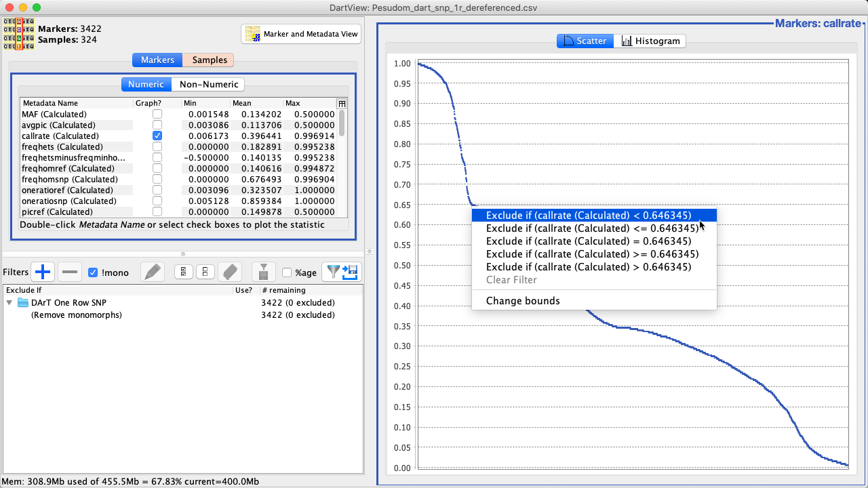
Task: Click the Metadata Name column header
Action: tap(76, 104)
